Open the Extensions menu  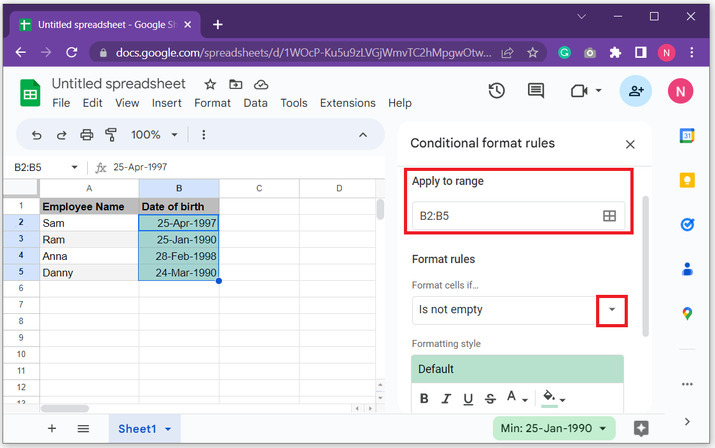coord(347,103)
